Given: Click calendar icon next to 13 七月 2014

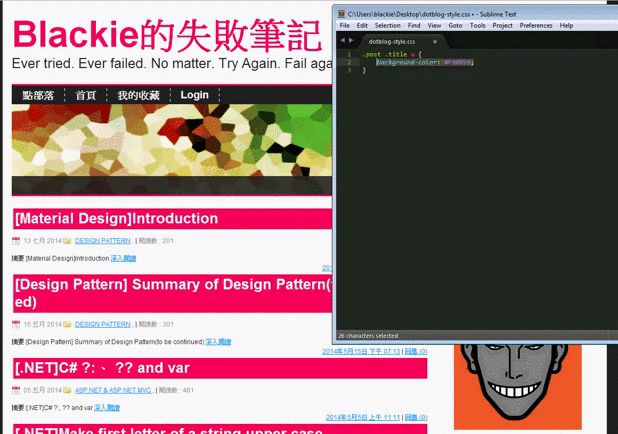Looking at the screenshot, I should coord(16,241).
